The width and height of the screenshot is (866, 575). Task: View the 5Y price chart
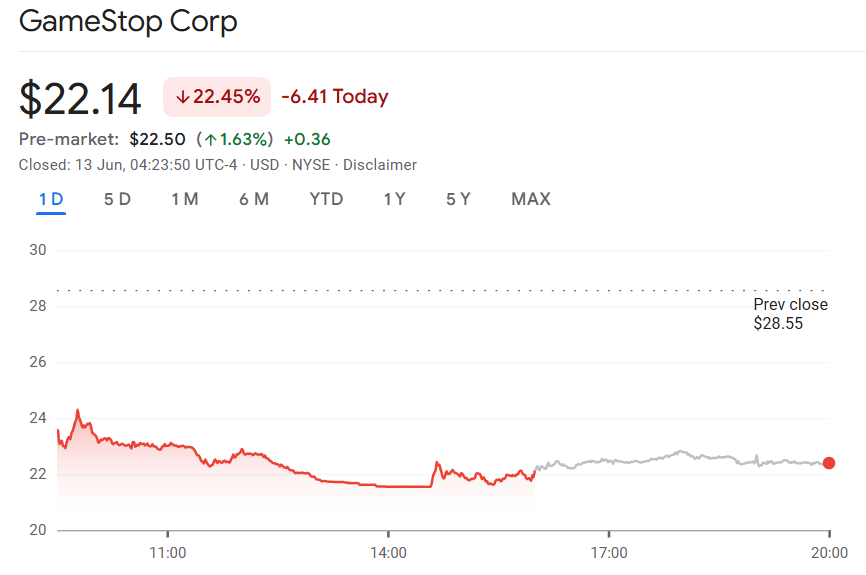(x=458, y=199)
